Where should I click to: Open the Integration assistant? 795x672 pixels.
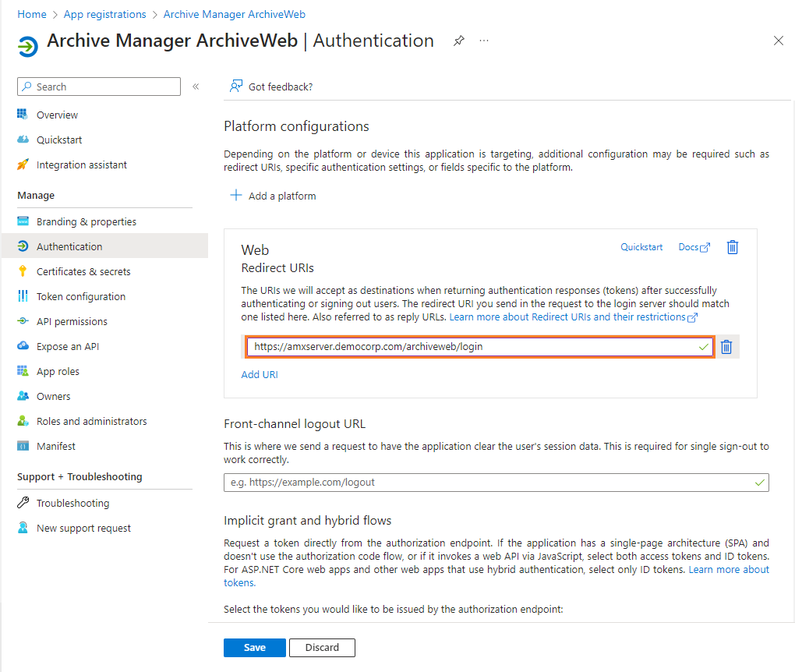[x=82, y=164]
